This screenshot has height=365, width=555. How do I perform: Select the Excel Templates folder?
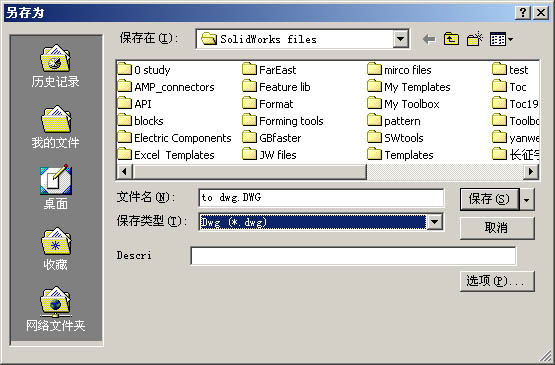tap(166, 155)
